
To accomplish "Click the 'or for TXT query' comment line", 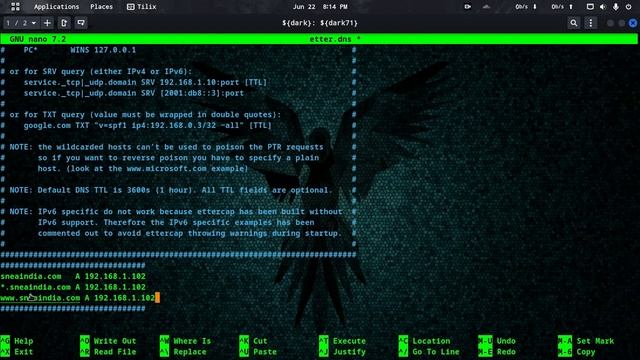I will tap(145, 115).
